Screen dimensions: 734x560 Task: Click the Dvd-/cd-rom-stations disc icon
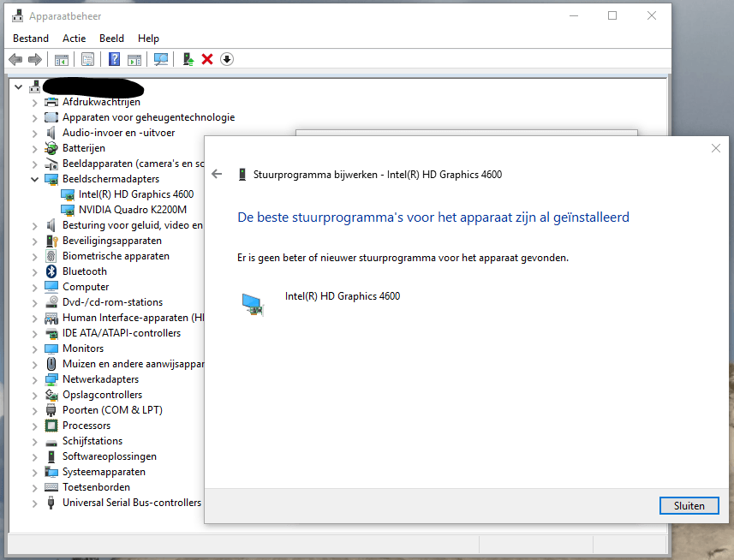click(x=51, y=302)
